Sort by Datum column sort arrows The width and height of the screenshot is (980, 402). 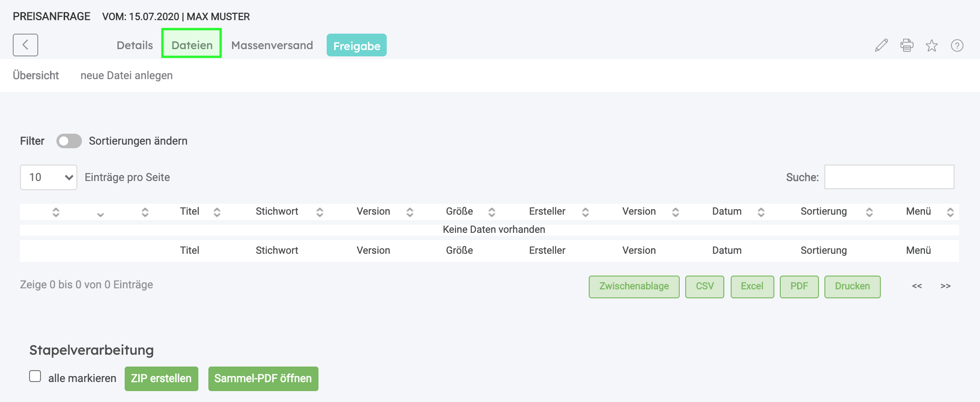pyautogui.click(x=761, y=212)
